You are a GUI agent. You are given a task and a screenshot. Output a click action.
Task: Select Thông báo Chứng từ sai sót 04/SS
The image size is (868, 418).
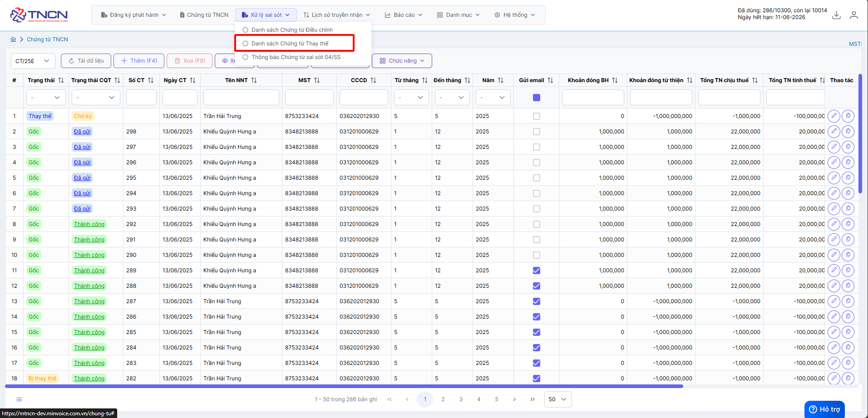(296, 57)
